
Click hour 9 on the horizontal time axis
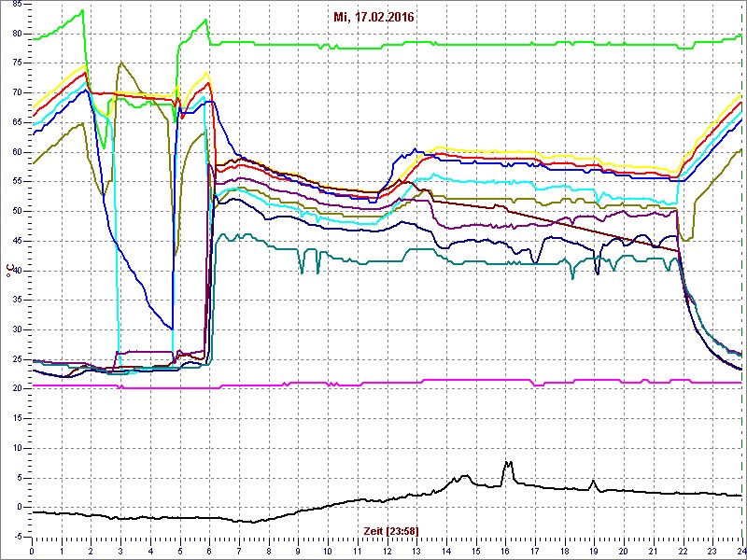coord(298,550)
